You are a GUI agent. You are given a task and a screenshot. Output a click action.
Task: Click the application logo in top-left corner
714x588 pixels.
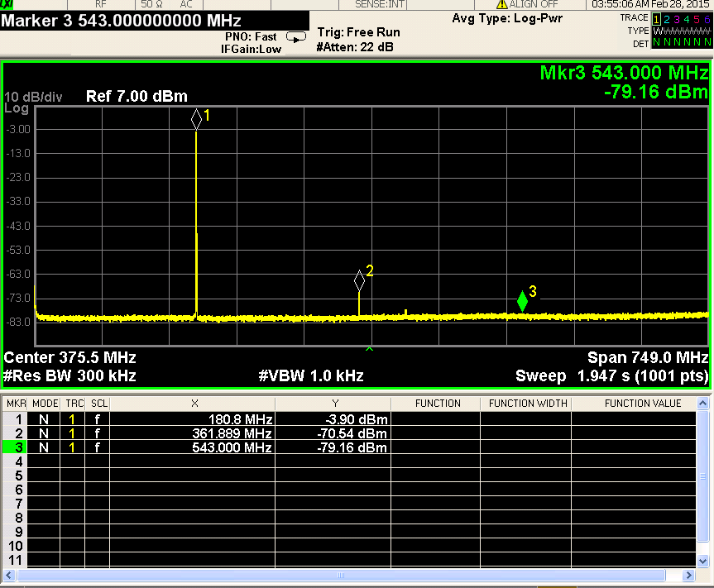[x=7, y=5]
